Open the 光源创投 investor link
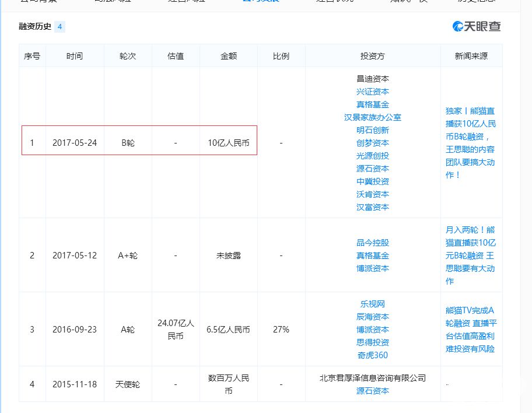Screen dimensions: 532x413 coord(373,156)
